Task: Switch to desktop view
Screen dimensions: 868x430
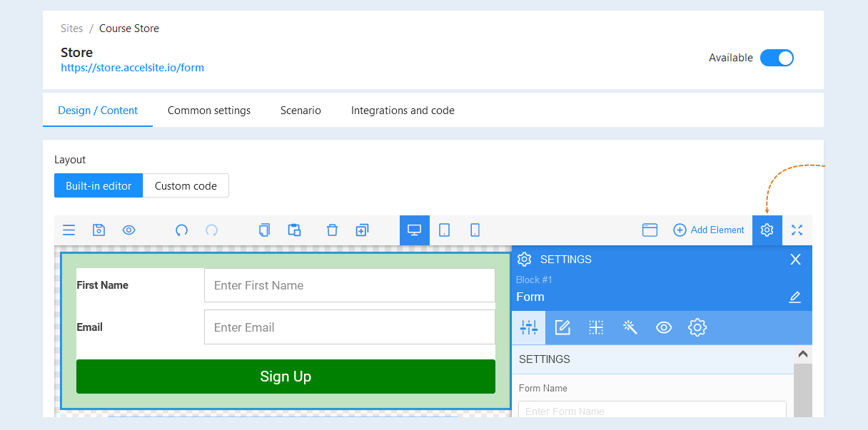Action: [x=415, y=230]
